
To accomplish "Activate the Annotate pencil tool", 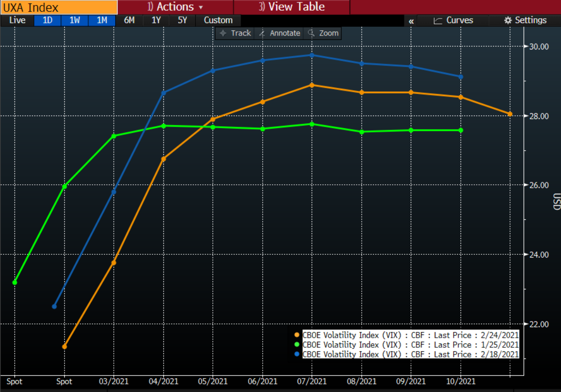I will click(x=280, y=33).
